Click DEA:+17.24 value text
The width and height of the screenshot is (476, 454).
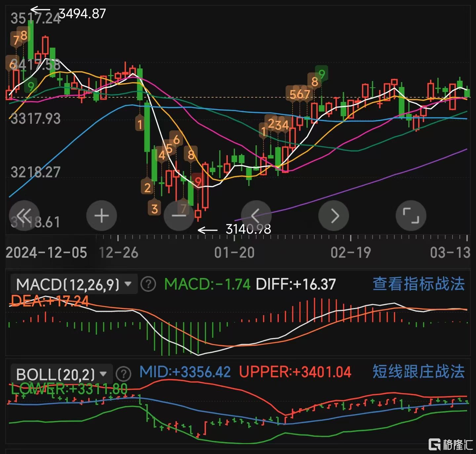tap(50, 301)
